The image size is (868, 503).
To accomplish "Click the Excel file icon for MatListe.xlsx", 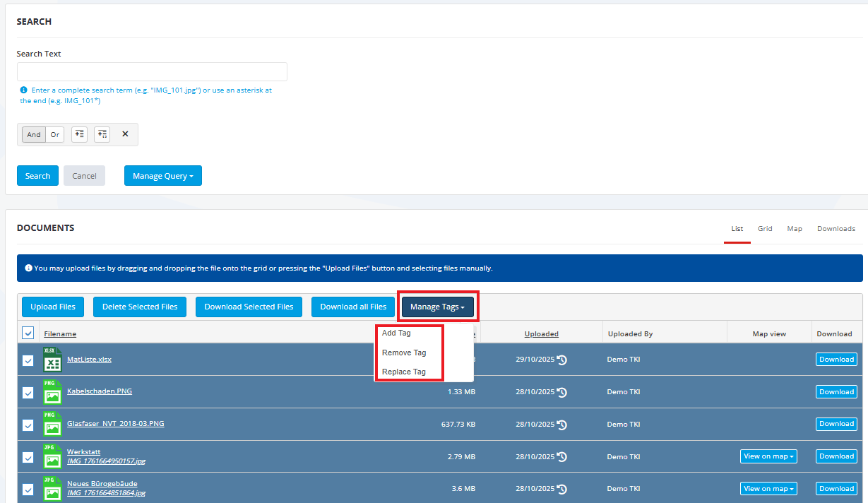I will click(x=52, y=360).
